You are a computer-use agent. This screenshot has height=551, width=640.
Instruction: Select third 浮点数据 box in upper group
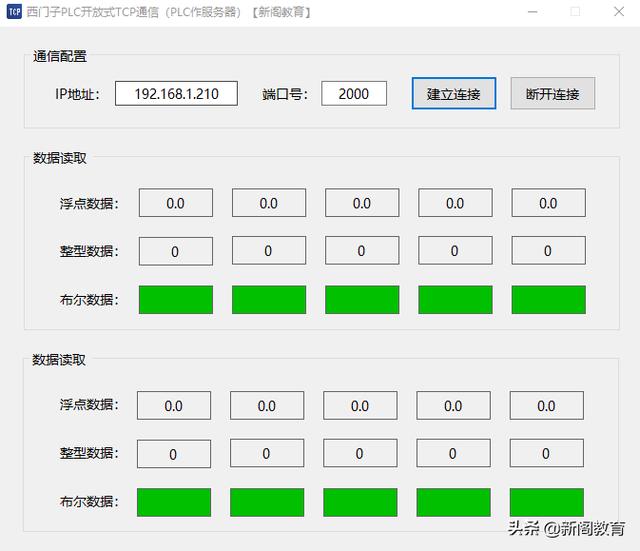(362, 203)
